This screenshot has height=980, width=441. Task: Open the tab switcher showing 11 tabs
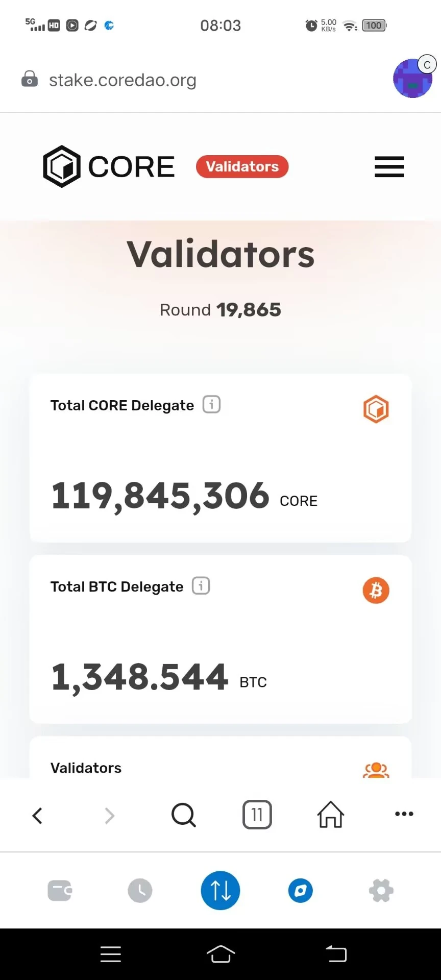tap(257, 815)
